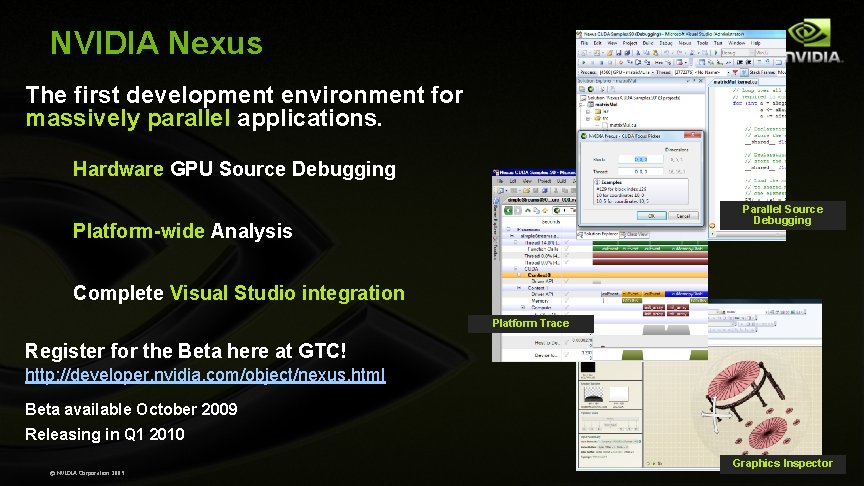
Task: Expand the Context 1 row in trace
Action: click(x=519, y=288)
